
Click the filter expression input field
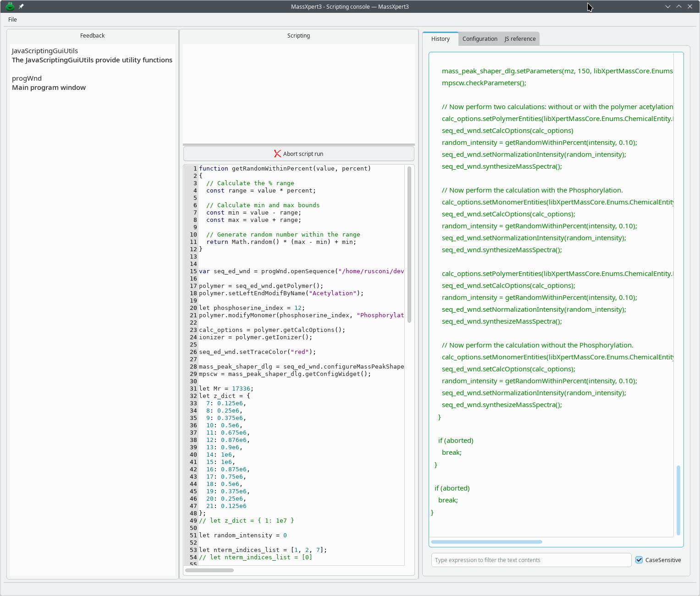click(531, 560)
